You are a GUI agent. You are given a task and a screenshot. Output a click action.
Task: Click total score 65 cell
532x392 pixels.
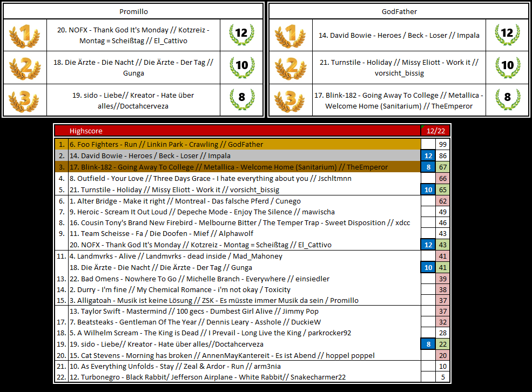tap(443, 190)
